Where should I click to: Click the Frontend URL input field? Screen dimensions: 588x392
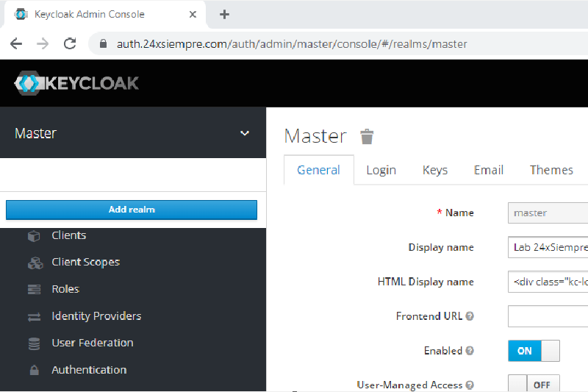click(x=548, y=316)
